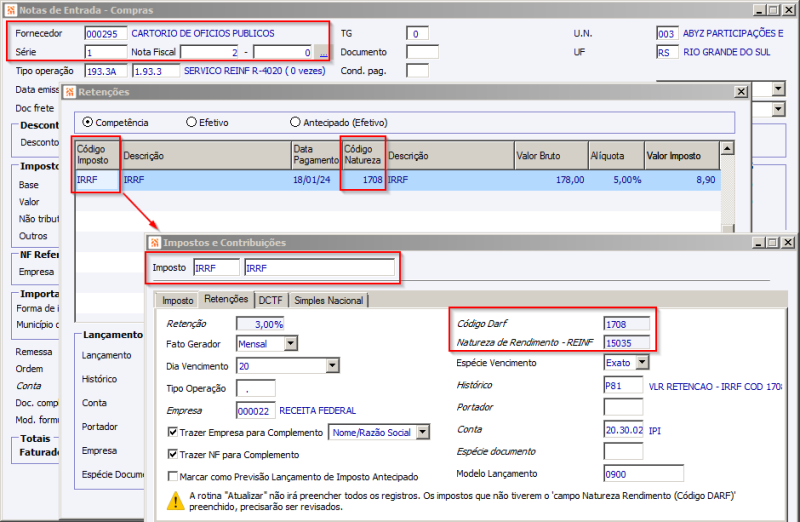Select the date cell 18/01/24
This screenshot has width=800, height=522.
315,180
